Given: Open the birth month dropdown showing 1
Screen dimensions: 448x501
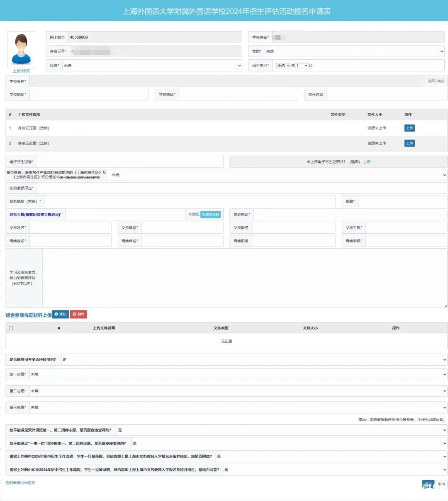Looking at the screenshot, I should (302, 66).
